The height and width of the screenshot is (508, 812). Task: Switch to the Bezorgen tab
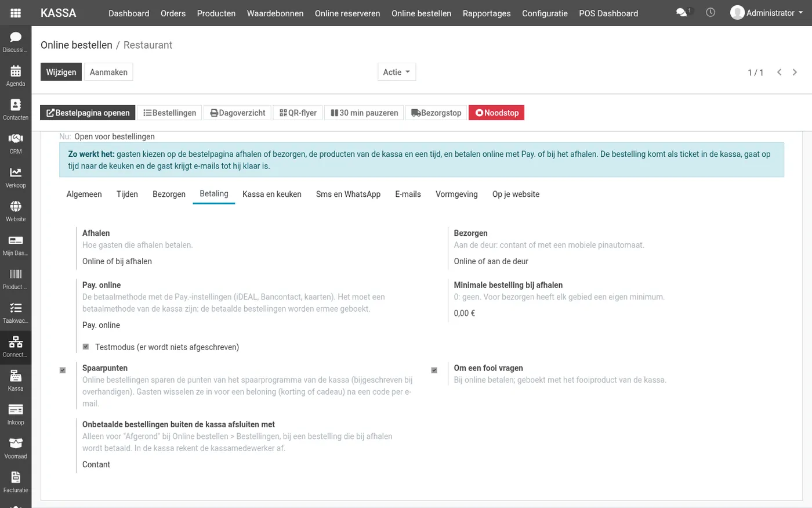[169, 194]
